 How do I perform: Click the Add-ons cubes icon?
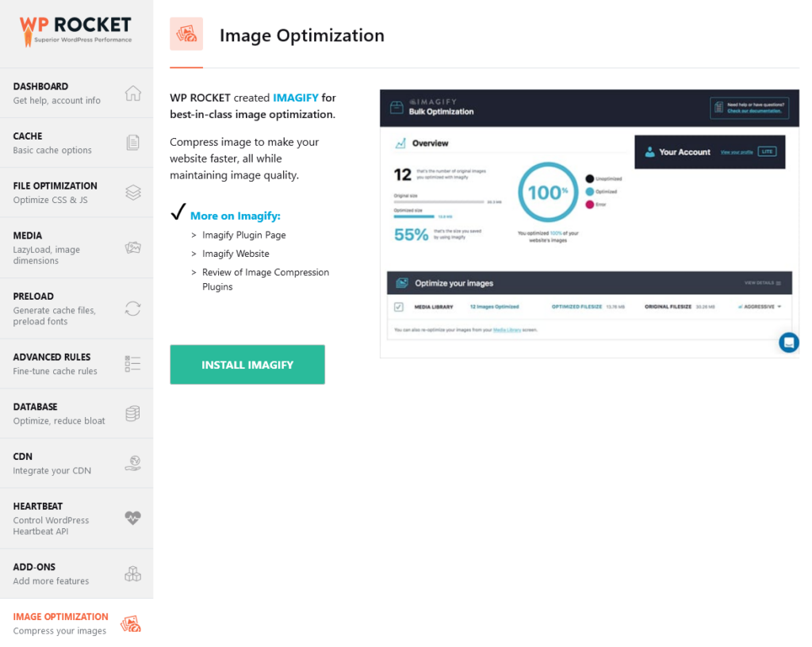pos(133,573)
